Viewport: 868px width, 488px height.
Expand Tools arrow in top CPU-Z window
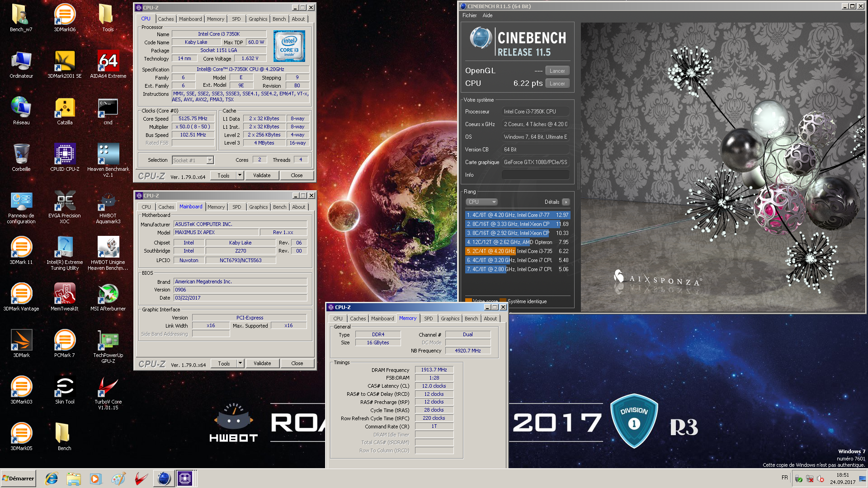240,175
